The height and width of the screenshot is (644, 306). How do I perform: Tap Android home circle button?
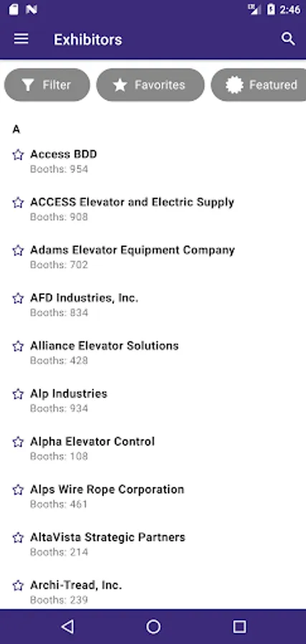[x=153, y=627]
